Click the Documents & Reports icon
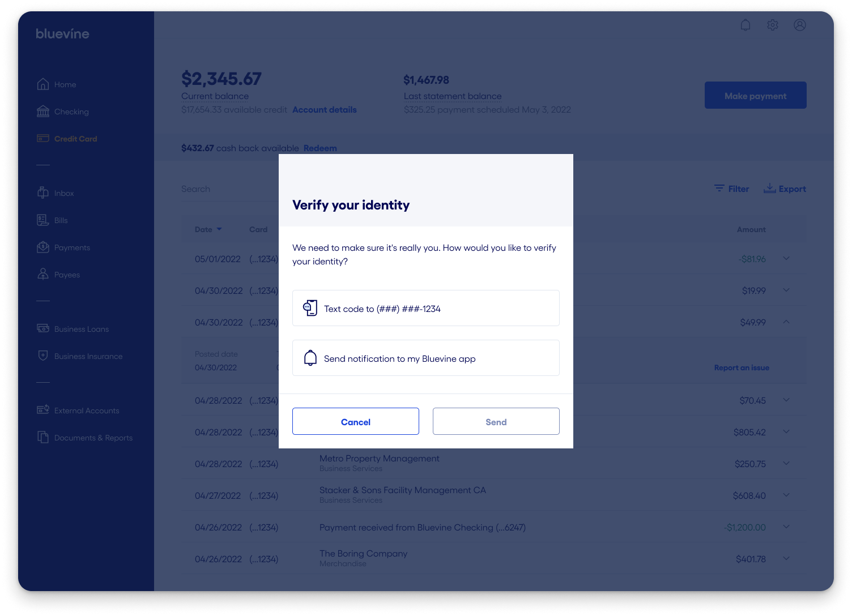This screenshot has height=616, width=852. (x=43, y=437)
